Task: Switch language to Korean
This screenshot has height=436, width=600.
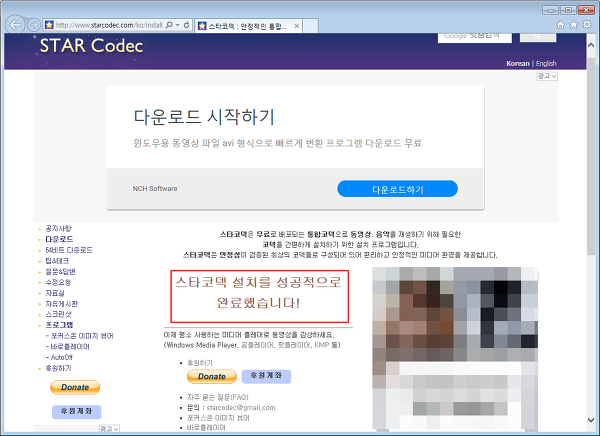Action: pos(517,64)
